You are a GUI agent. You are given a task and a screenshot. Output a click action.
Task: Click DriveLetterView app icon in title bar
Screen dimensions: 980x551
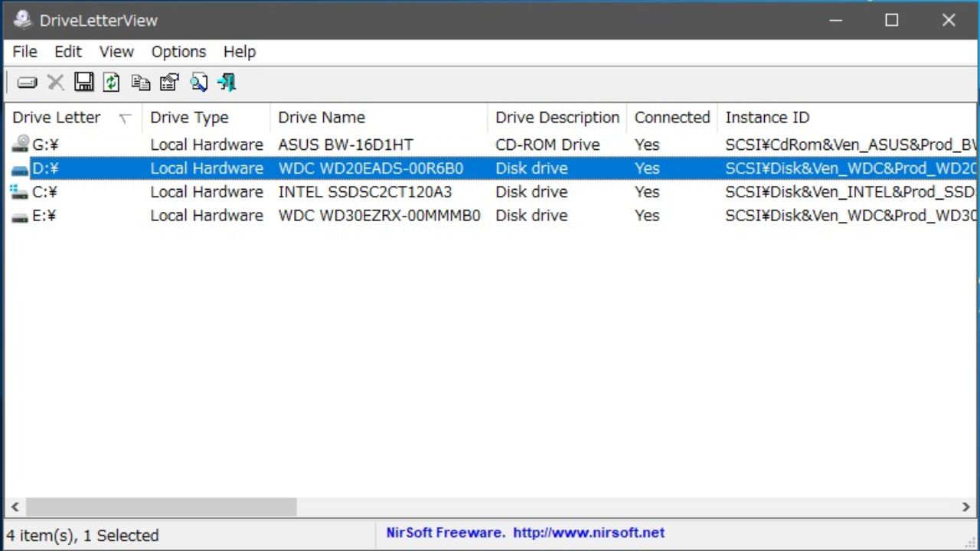(x=22, y=20)
